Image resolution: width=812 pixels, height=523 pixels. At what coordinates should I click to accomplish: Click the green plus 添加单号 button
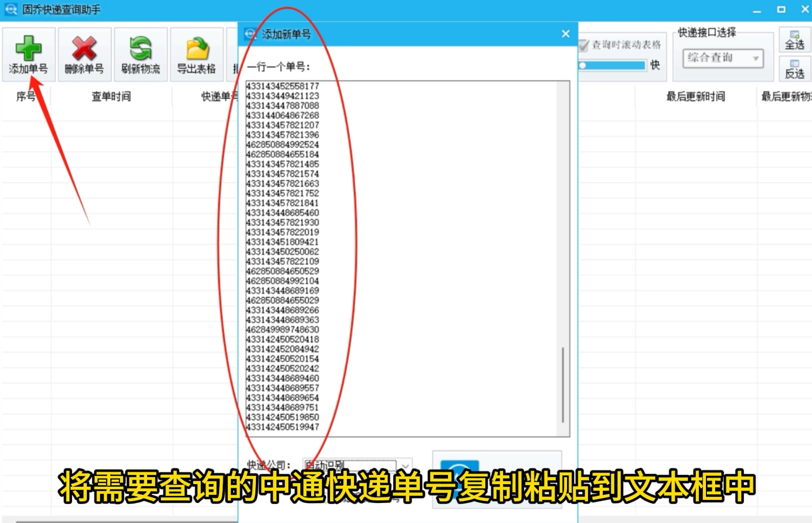29,54
